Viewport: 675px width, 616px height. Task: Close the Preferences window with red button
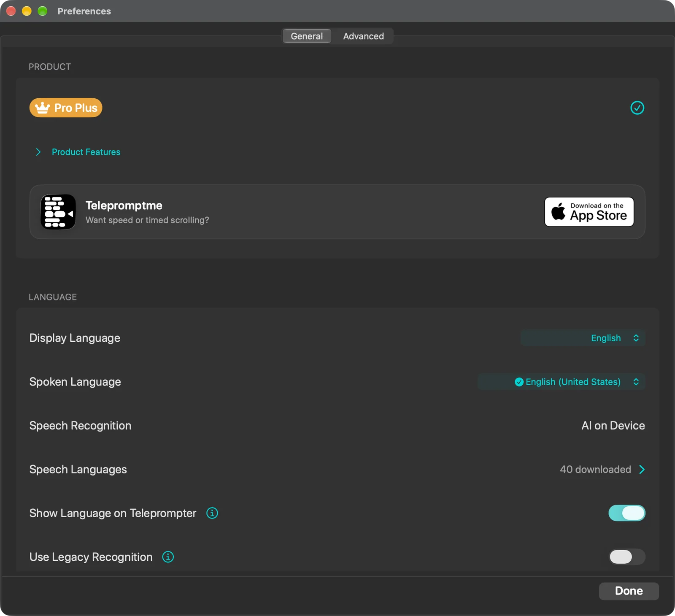(11, 11)
